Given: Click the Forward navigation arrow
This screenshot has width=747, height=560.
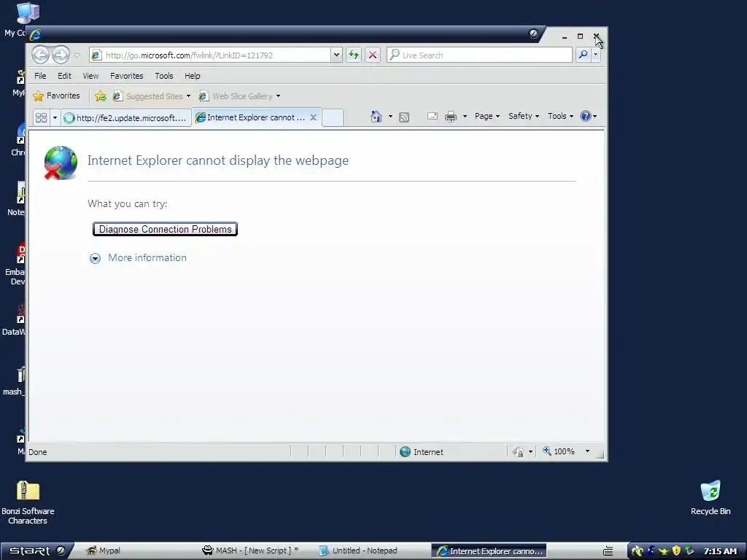Looking at the screenshot, I should 61,55.
